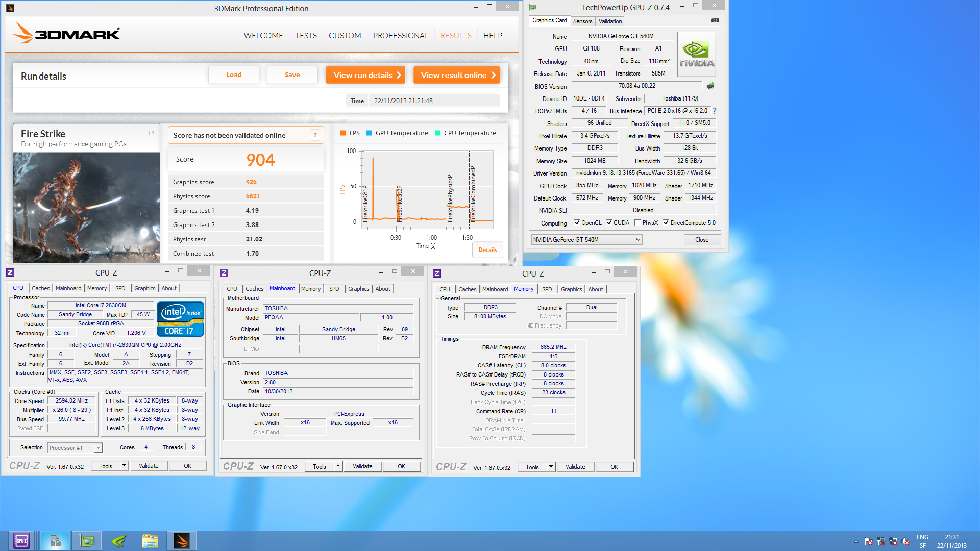Viewport: 980px width, 551px height.
Task: Click the BIOS save chip icon in GPU-Z
Action: click(710, 86)
